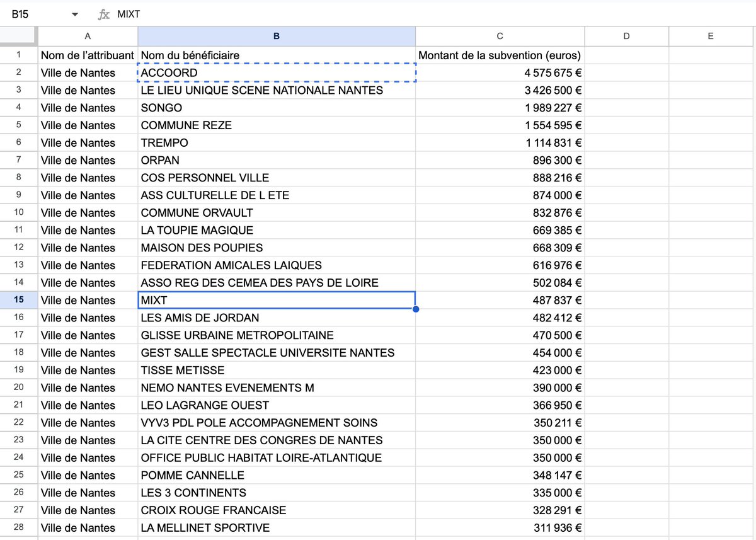Click cell 'Nom du bénéficiaire'
Viewport: 756px width, 540px height.
[x=277, y=55]
